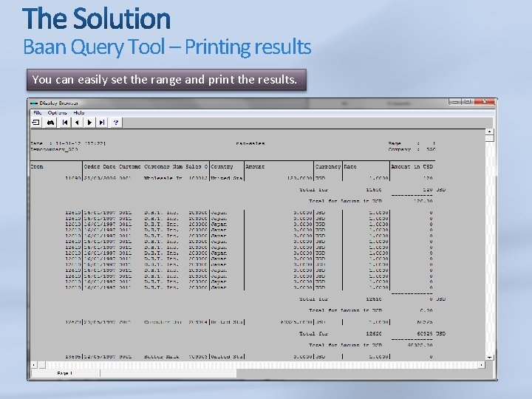Go to the last page
Viewport: 532px width, 399px height.
(102, 123)
